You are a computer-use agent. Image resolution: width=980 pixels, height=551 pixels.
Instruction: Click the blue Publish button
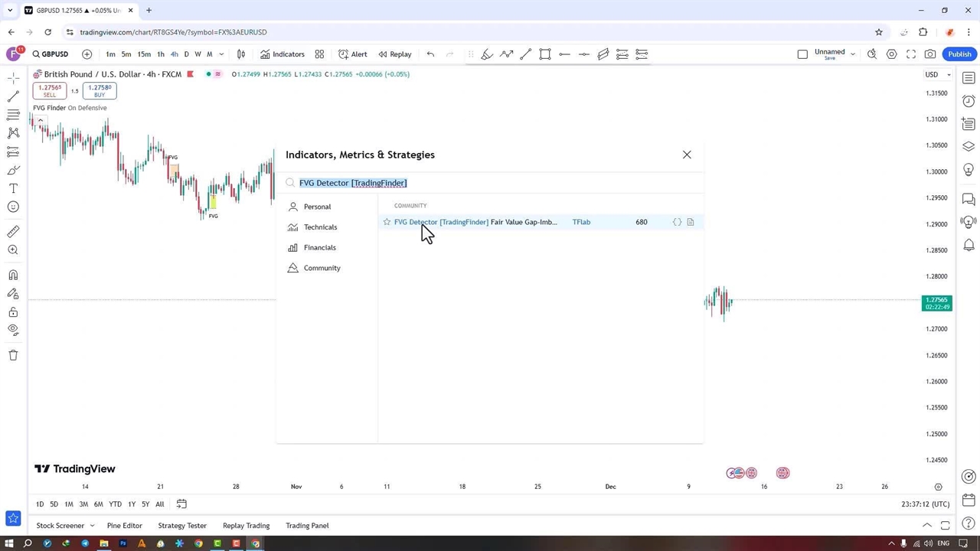pos(959,54)
